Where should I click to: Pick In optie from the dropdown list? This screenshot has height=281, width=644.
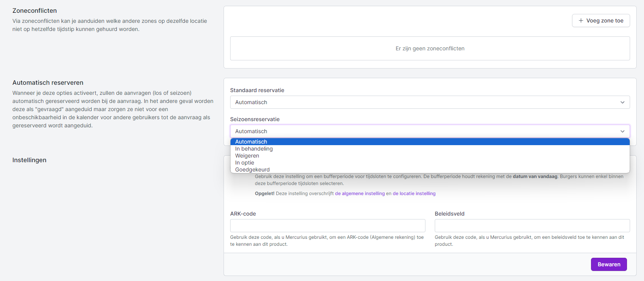tap(244, 163)
